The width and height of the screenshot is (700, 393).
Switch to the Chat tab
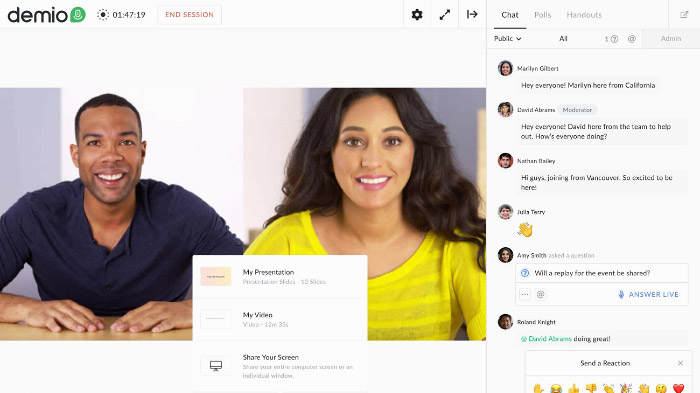pyautogui.click(x=510, y=15)
